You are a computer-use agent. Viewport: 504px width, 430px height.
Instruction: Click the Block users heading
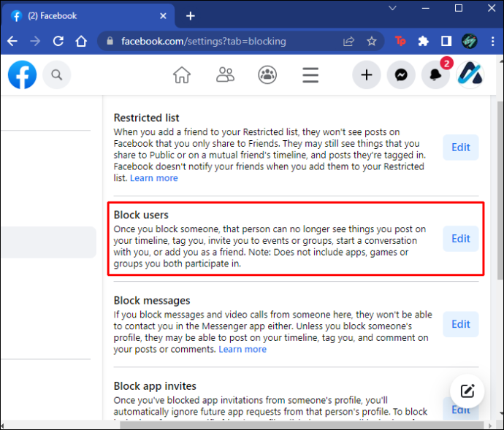click(141, 215)
